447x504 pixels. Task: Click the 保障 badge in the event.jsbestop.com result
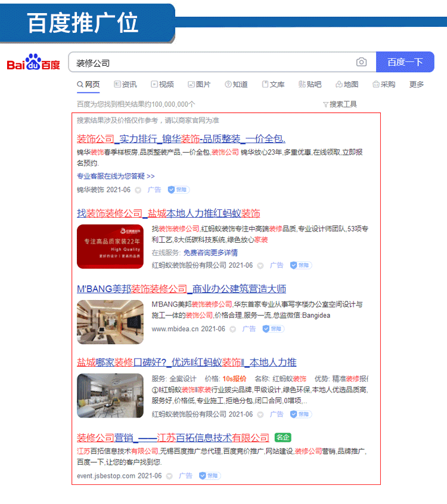pos(210,475)
